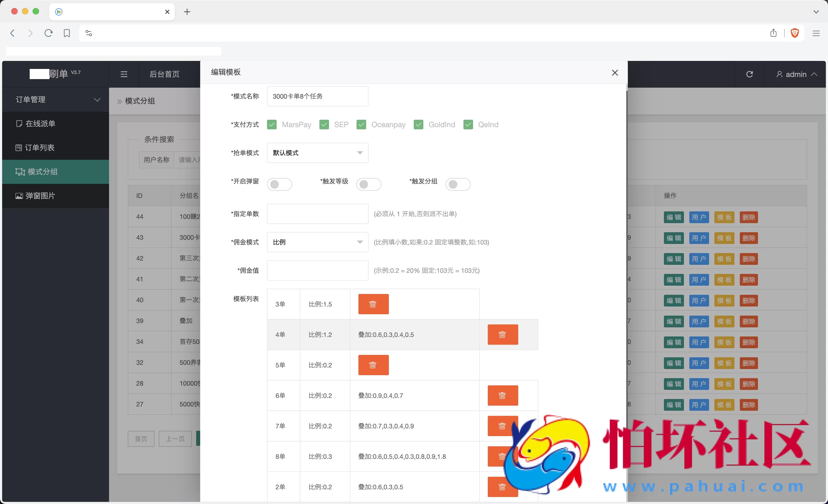The height and width of the screenshot is (504, 828).
Task: Enable the 开启弹窗 toggle
Action: coord(279,184)
